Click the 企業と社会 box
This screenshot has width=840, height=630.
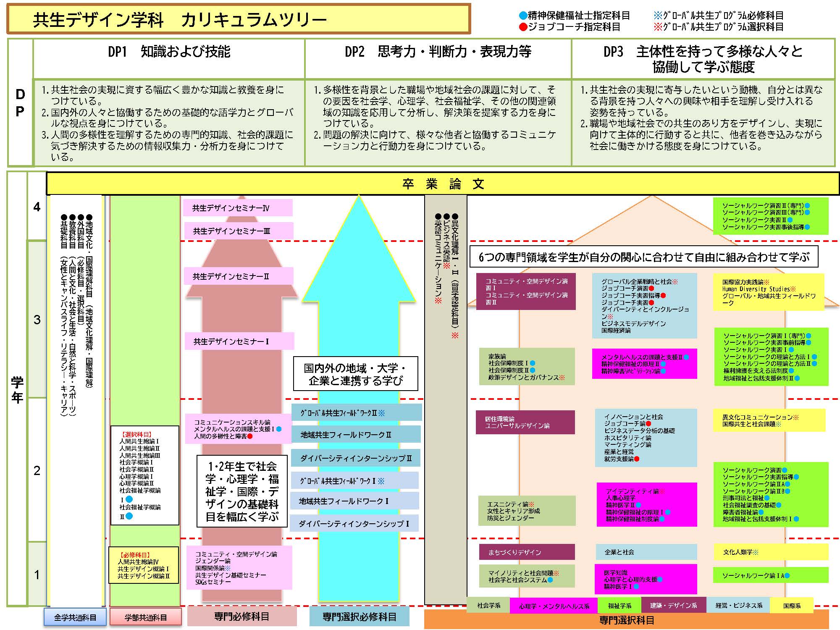click(x=646, y=552)
